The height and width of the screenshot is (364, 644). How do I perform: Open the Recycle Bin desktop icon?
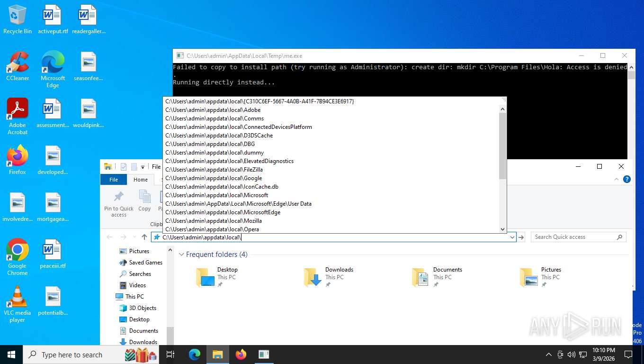18,19
